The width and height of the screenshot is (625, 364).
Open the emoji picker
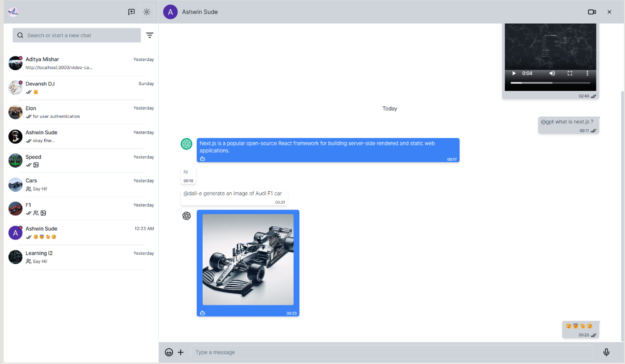[x=169, y=352]
